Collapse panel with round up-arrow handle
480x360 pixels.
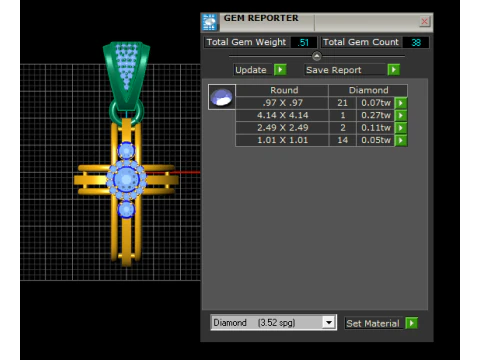(317, 56)
